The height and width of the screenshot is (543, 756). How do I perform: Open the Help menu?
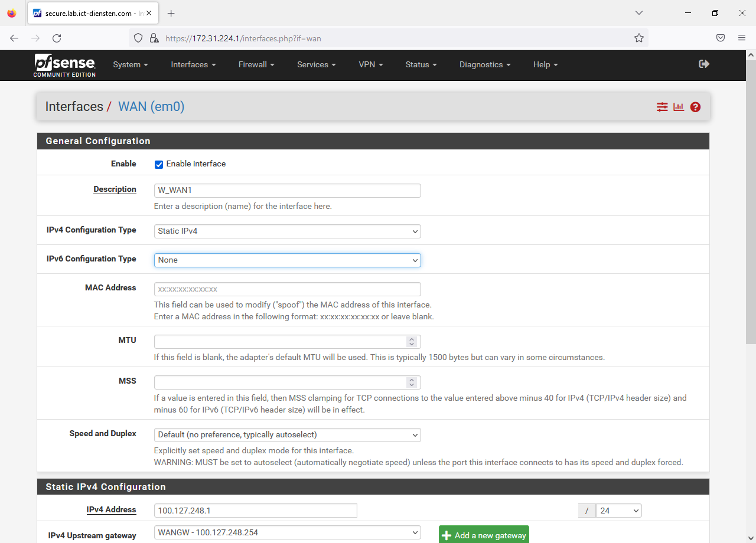tap(545, 64)
